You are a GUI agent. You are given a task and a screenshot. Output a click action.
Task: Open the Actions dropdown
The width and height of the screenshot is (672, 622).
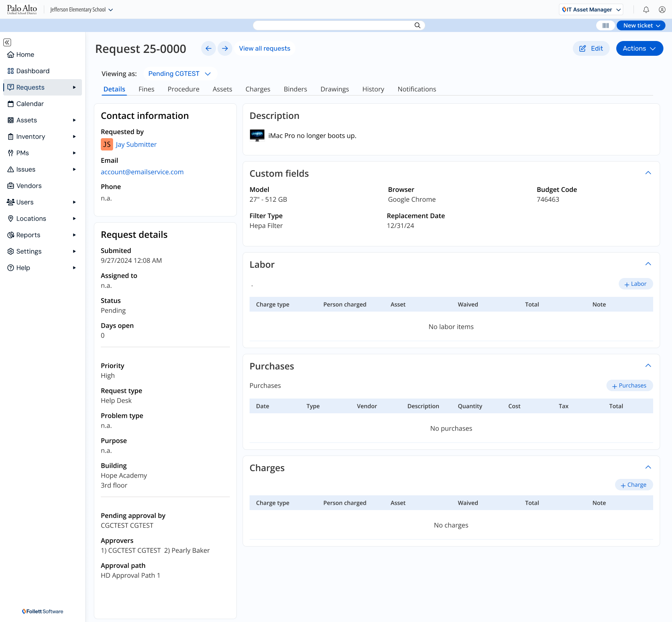pos(639,48)
